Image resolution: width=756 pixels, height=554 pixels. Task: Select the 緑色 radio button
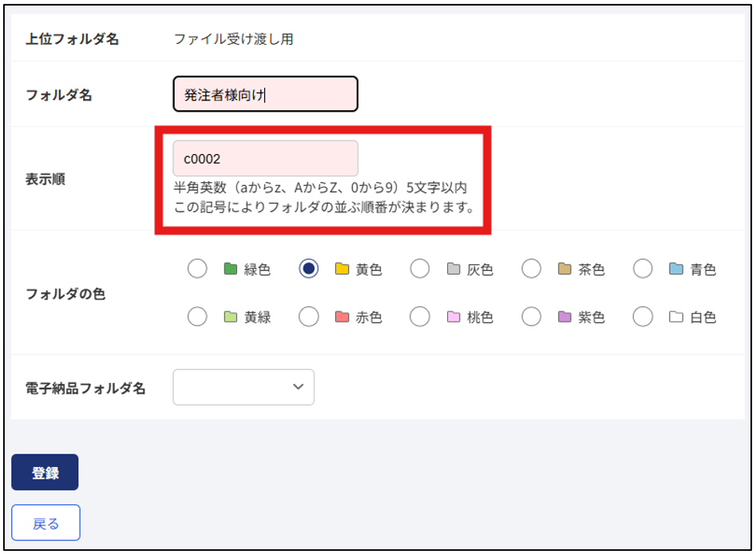tap(197, 268)
